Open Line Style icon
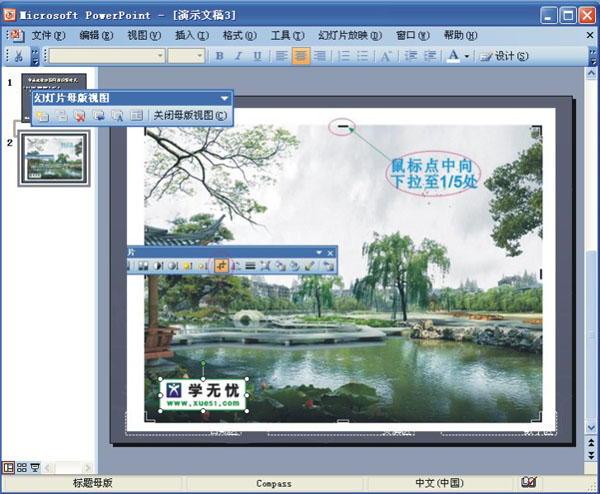The image size is (600, 494). (250, 266)
